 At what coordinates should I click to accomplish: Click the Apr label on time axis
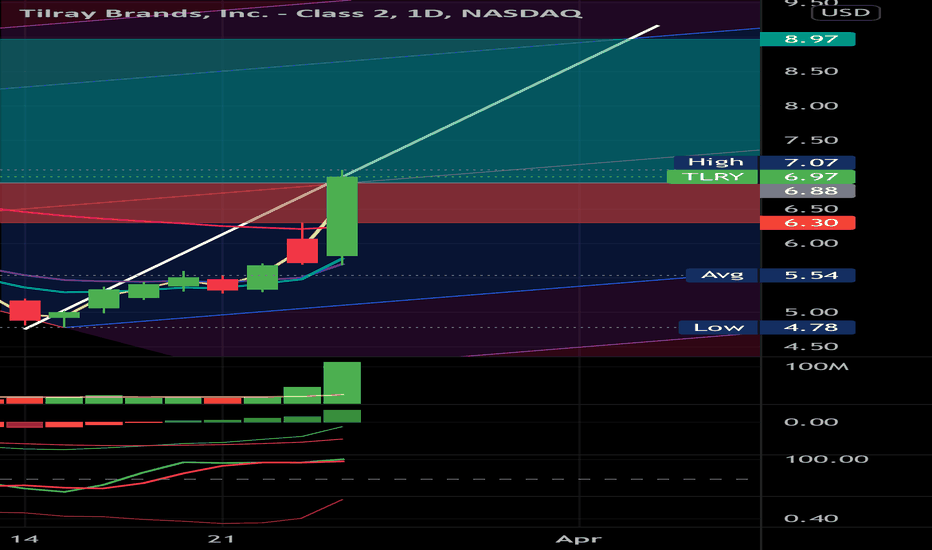pyautogui.click(x=578, y=539)
